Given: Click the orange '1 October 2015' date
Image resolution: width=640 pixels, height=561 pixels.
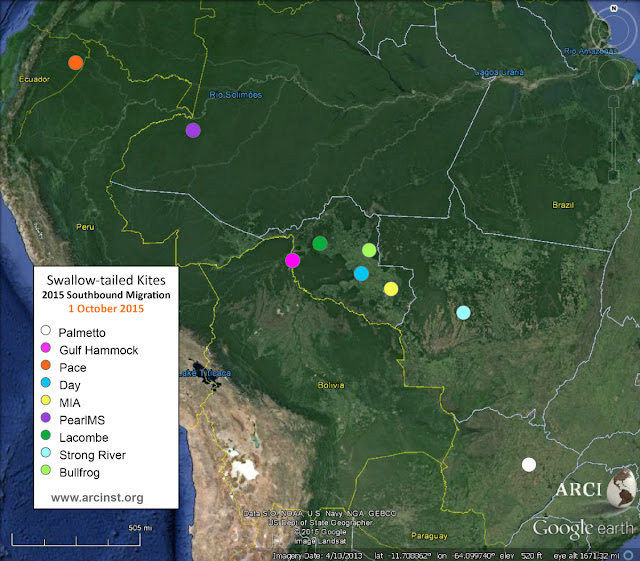Looking at the screenshot, I should click(106, 309).
